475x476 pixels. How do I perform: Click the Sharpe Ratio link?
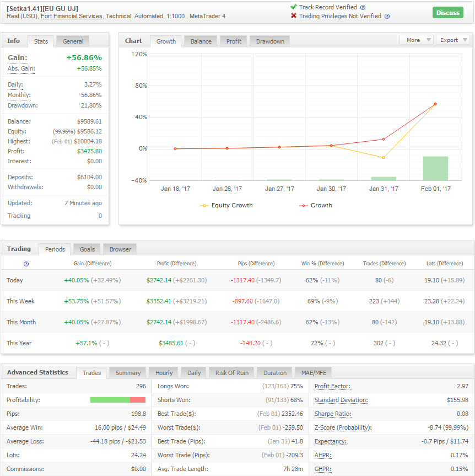pos(333,414)
